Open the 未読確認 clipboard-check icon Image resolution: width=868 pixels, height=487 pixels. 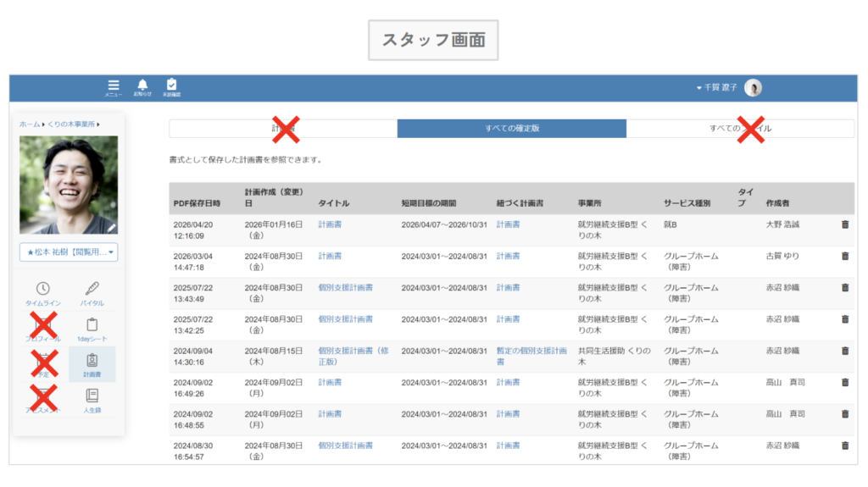point(171,87)
